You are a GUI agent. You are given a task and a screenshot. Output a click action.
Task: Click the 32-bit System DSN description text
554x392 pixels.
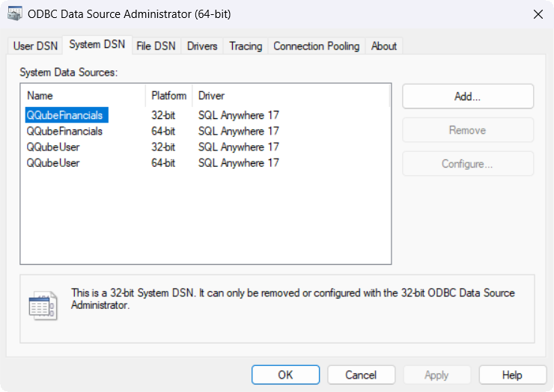pos(293,298)
